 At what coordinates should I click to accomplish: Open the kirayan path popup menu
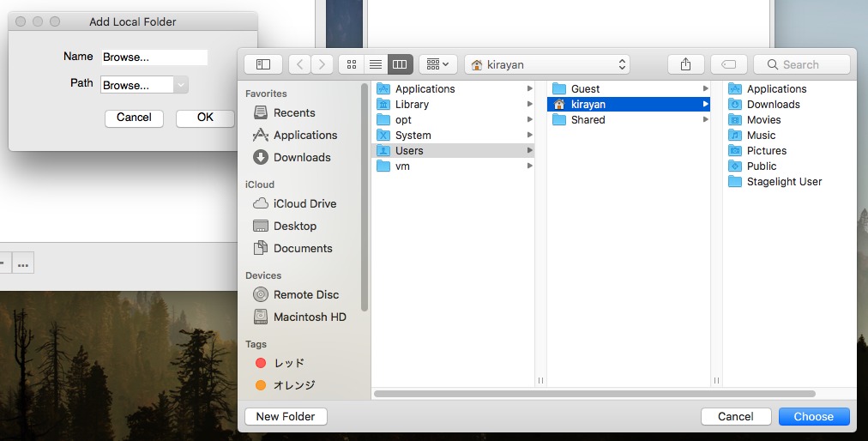point(547,64)
